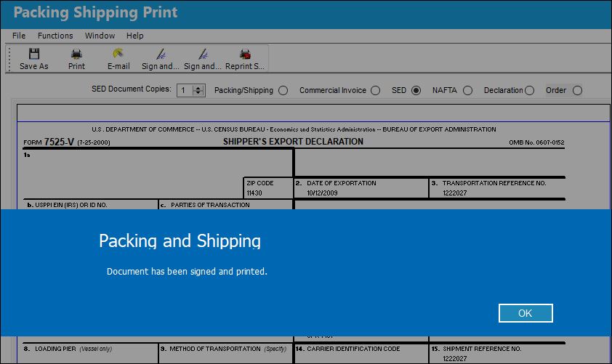Image resolution: width=612 pixels, height=364 pixels.
Task: Select the Commercial Invoice radio button
Action: pos(376,91)
